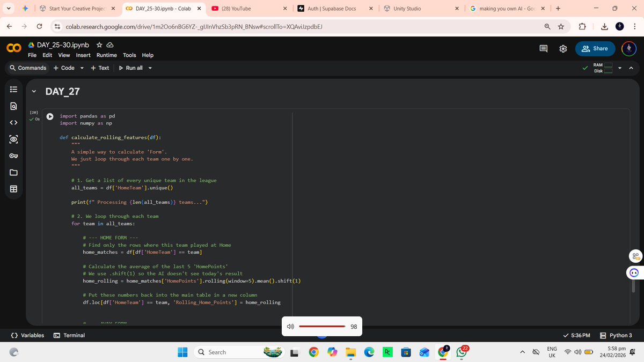
Task: Add a new Text cell
Action: [100, 68]
